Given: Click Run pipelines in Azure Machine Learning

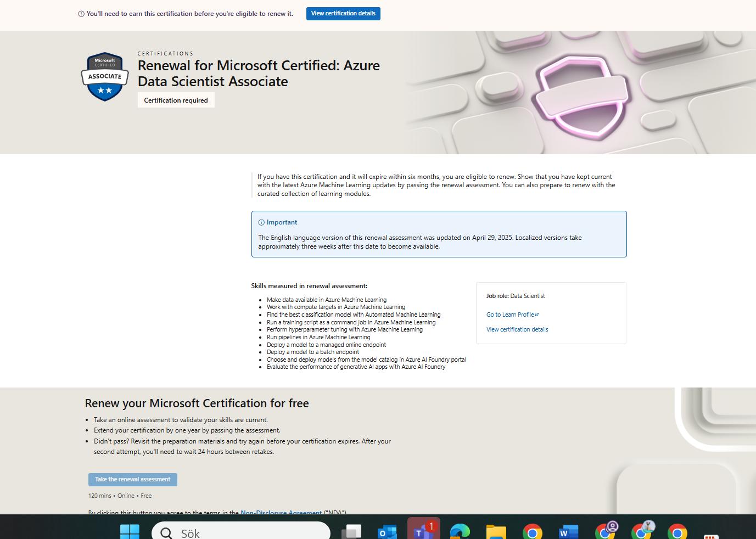Looking at the screenshot, I should click(x=318, y=337).
